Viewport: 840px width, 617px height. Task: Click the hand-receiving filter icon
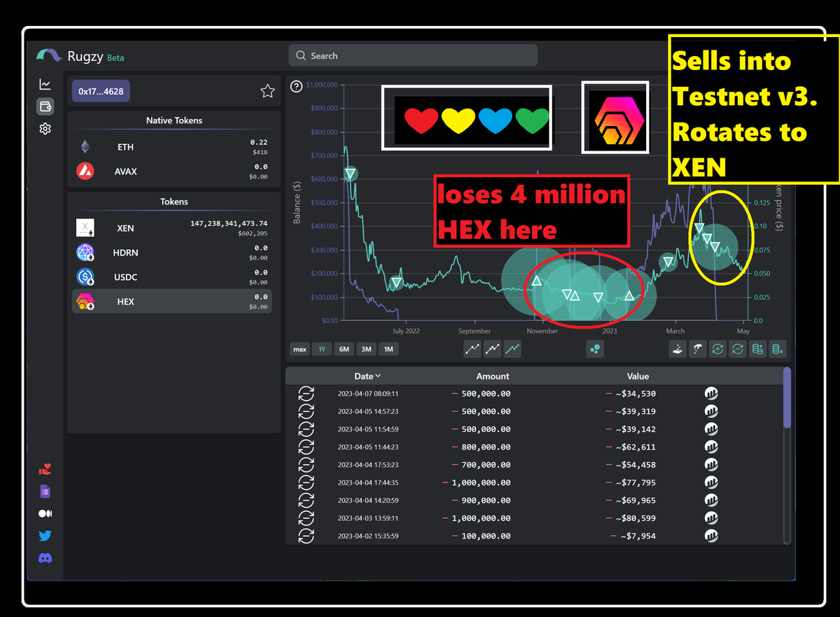[677, 349]
